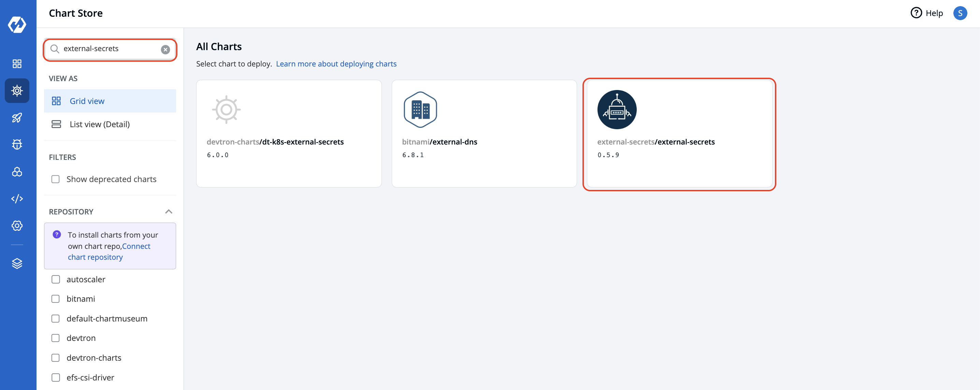Open the stack manager icon at sidebar bottom
This screenshot has height=390, width=980.
click(17, 264)
